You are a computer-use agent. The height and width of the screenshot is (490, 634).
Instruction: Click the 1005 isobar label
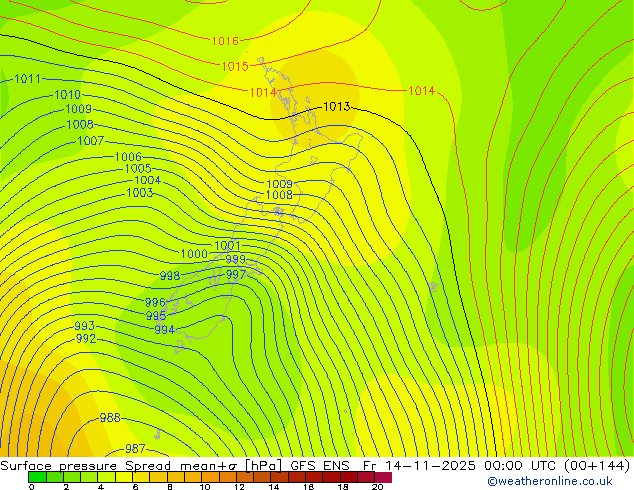138,168
